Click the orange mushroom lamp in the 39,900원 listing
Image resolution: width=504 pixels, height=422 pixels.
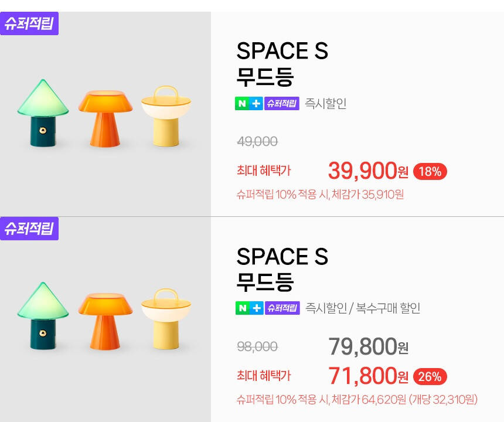105,118
